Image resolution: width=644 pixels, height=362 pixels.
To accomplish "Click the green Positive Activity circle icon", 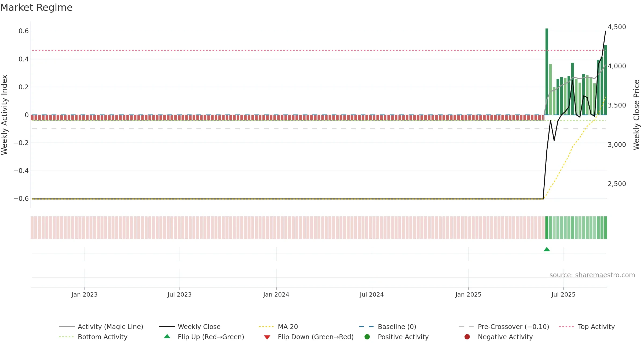I will (x=367, y=337).
